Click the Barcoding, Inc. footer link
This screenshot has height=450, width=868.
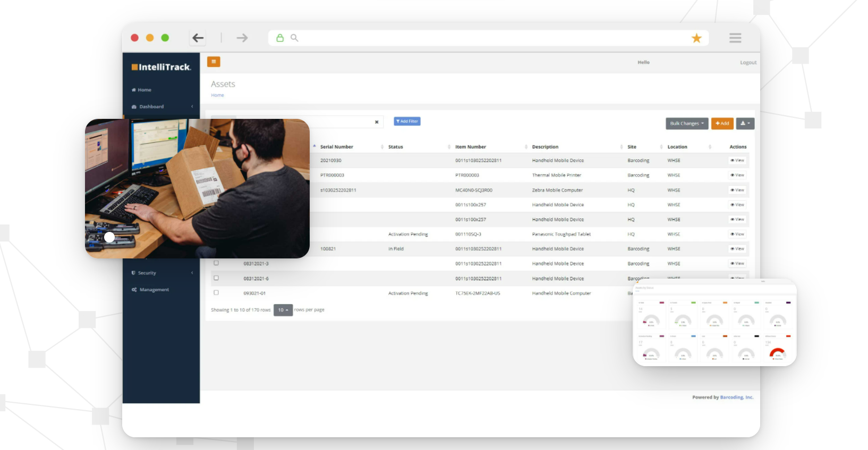(x=736, y=397)
